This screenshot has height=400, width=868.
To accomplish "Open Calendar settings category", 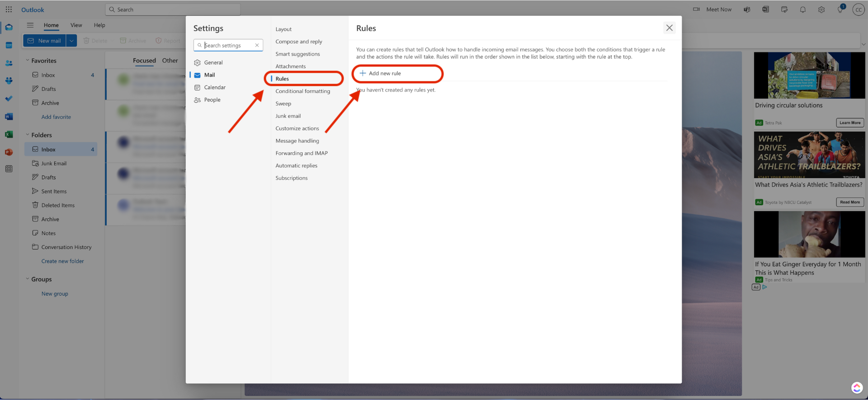I will point(215,87).
